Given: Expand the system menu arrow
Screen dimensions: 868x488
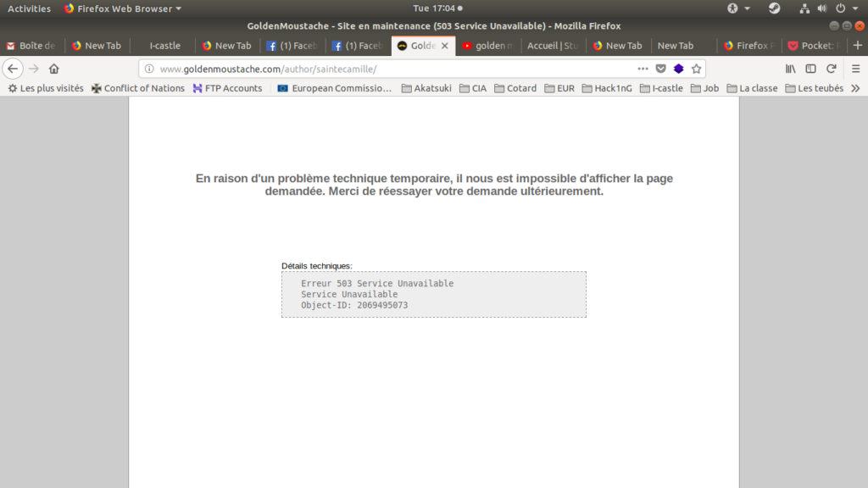Looking at the screenshot, I should coord(856,8).
